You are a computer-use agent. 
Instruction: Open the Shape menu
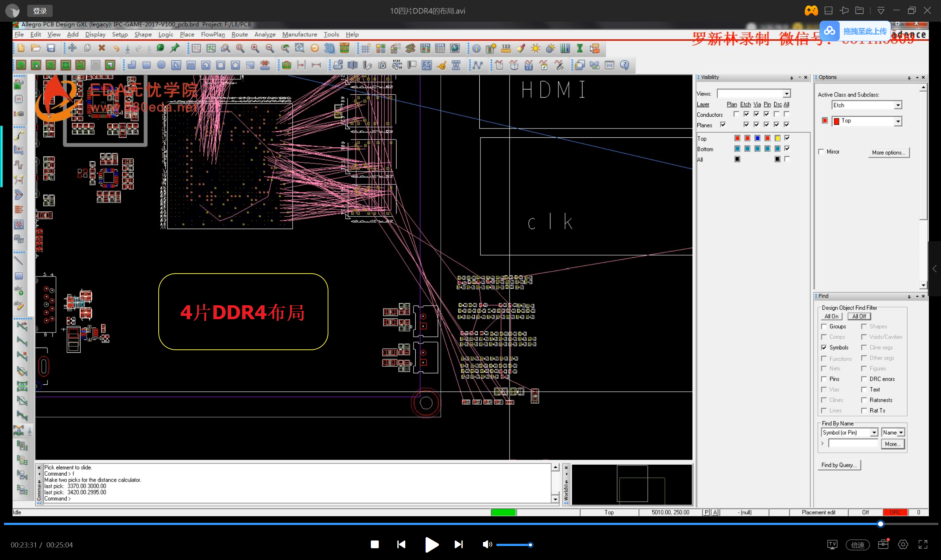click(143, 34)
